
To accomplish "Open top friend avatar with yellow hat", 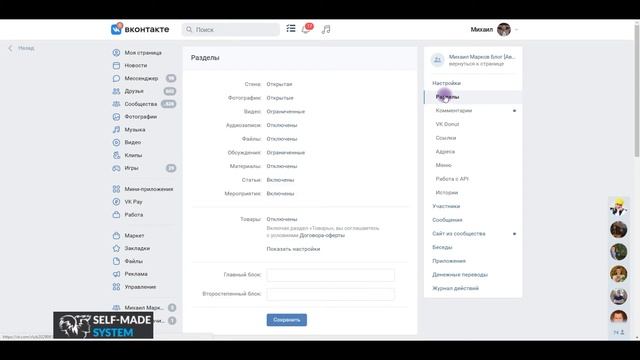I will (618, 207).
